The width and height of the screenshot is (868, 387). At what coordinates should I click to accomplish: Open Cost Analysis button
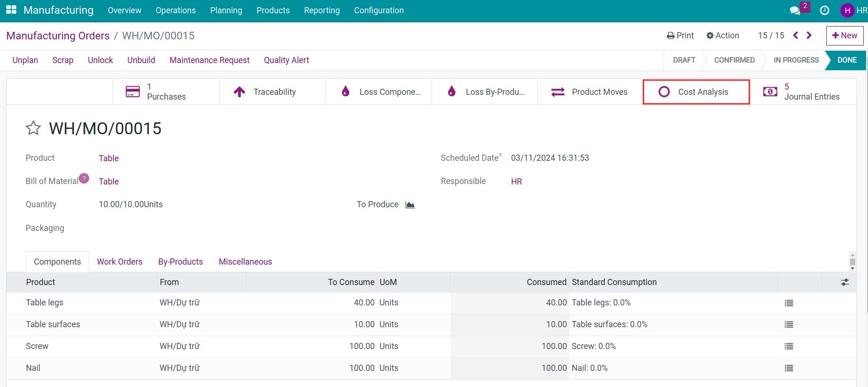tap(696, 92)
